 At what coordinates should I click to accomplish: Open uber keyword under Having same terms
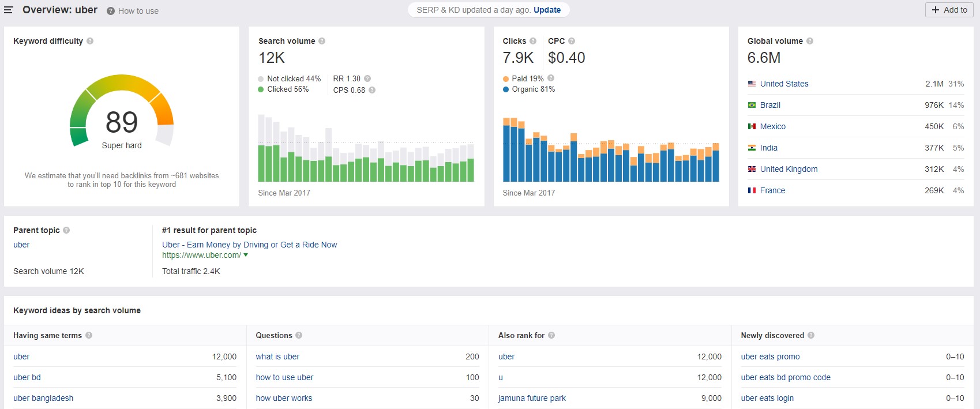point(21,357)
